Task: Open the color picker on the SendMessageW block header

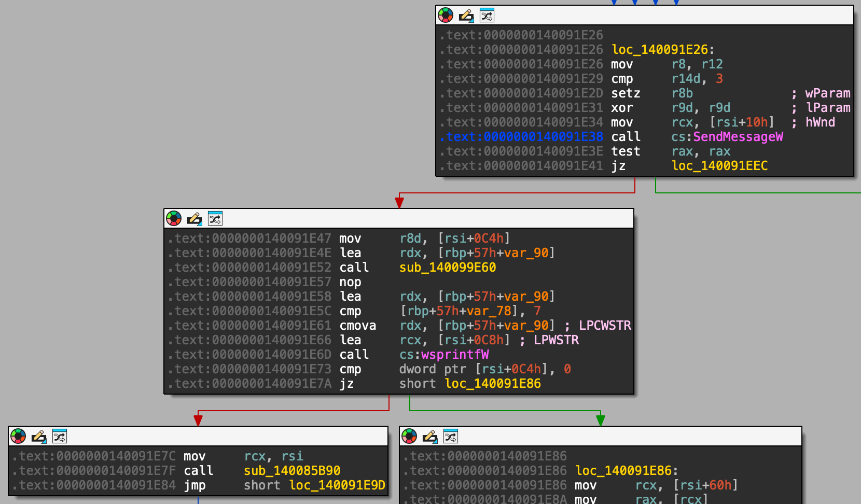Action: pyautogui.click(x=445, y=15)
